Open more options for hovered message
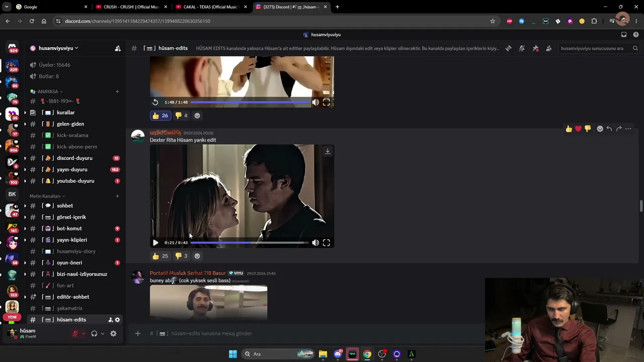 tap(628, 129)
